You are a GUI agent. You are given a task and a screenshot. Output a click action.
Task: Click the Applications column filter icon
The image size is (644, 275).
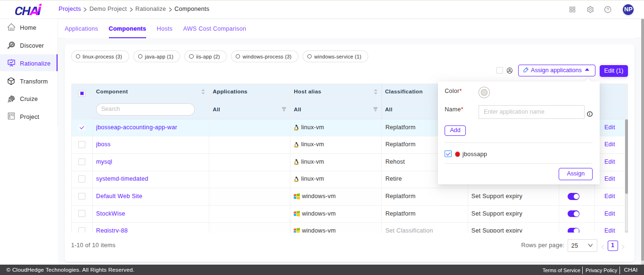(x=284, y=109)
